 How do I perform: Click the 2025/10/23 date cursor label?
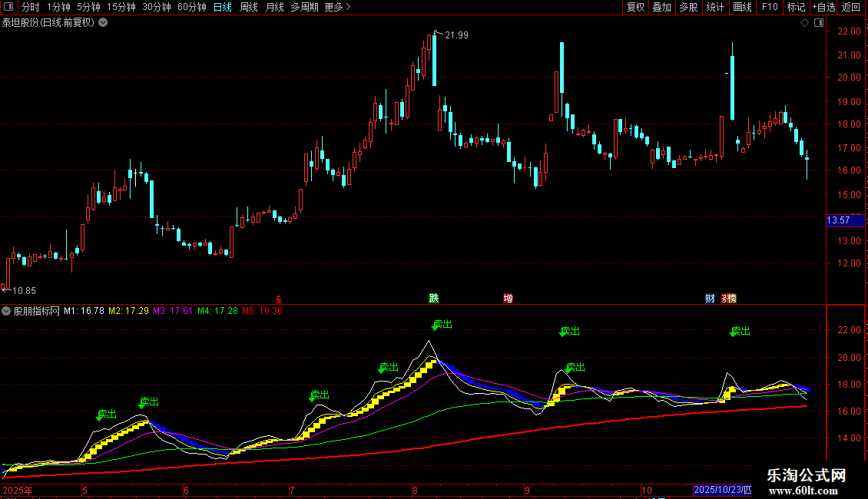point(722,490)
